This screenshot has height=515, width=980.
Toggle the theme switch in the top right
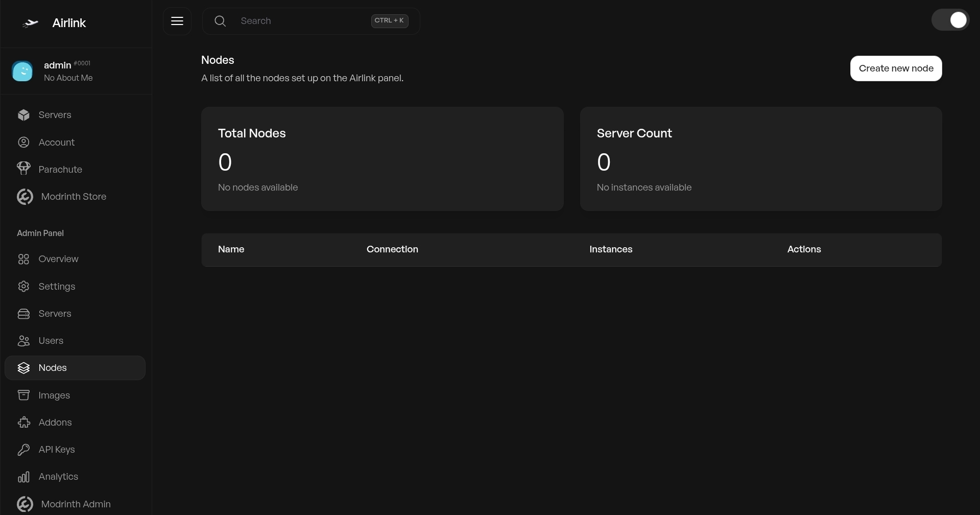(950, 20)
